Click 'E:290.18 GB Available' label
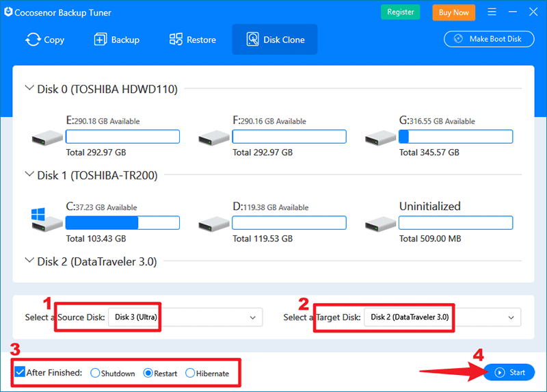Screen dimensions: 547x392 pyautogui.click(x=103, y=121)
